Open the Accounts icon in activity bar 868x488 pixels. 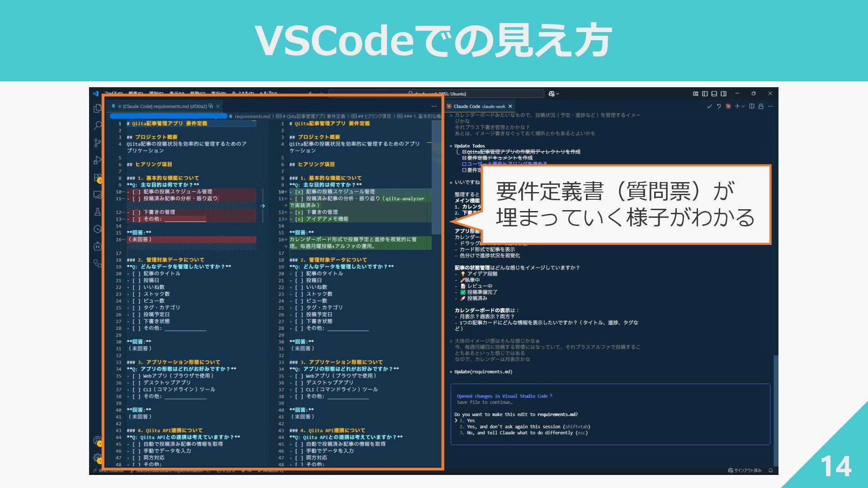97,441
